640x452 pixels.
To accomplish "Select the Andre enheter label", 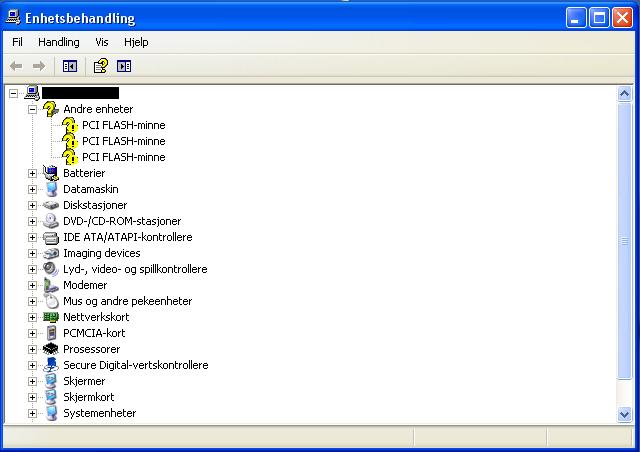I will point(98,109).
